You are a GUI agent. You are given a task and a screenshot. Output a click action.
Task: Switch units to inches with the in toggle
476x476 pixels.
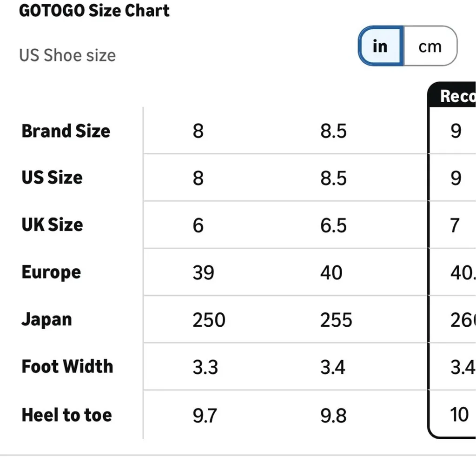380,46
